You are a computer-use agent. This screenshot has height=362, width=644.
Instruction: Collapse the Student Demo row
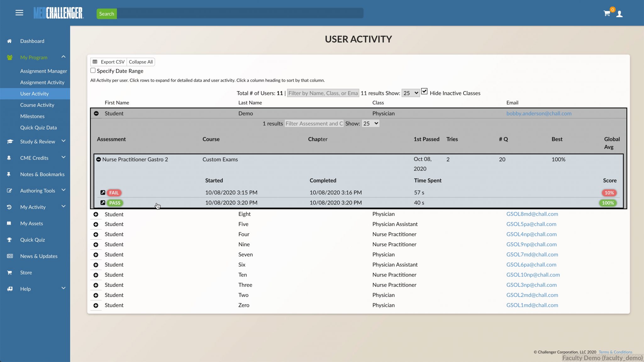(x=96, y=113)
